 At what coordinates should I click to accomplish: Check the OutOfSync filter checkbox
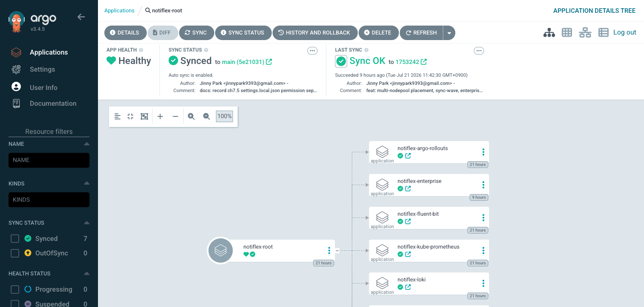(15, 253)
